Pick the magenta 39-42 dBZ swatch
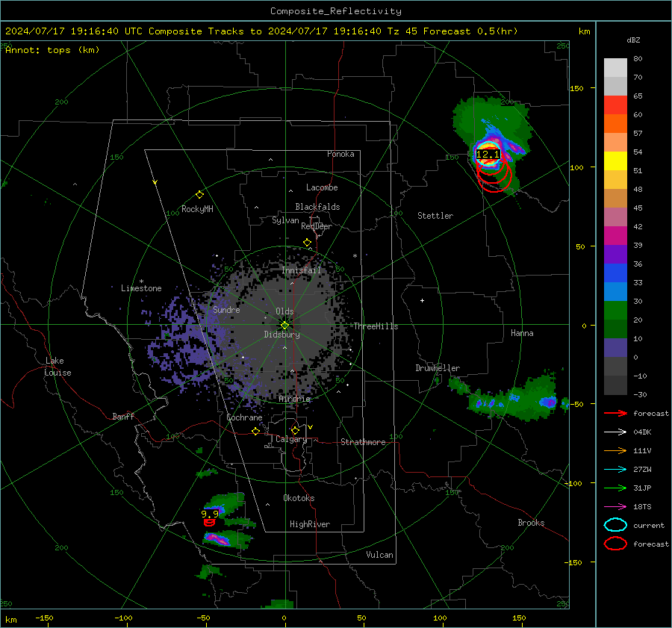The width and height of the screenshot is (672, 628). tap(615, 236)
